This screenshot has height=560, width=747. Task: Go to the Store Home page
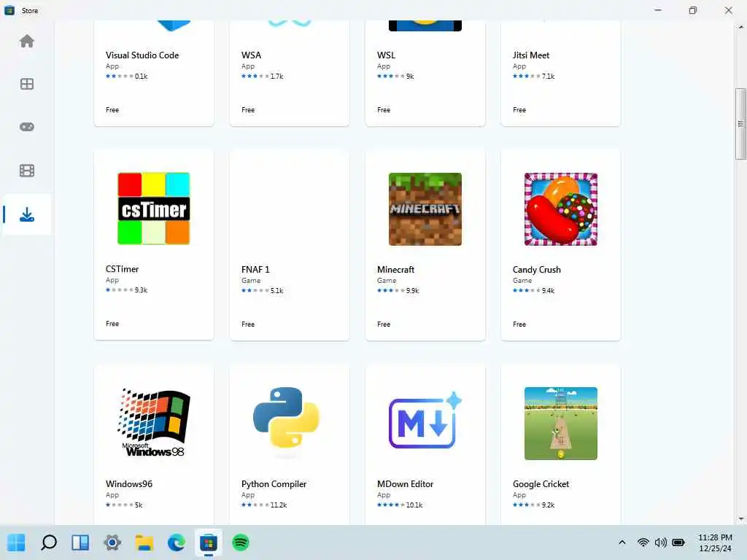(x=27, y=42)
